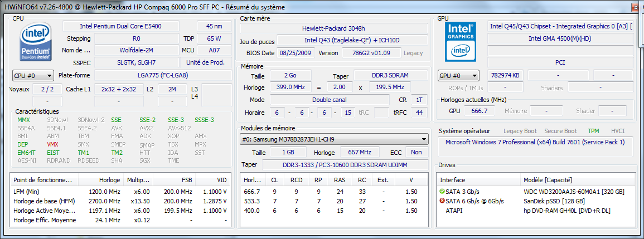Click the 'Hewlett-Packard 3048h' motherboard field

click(334, 28)
